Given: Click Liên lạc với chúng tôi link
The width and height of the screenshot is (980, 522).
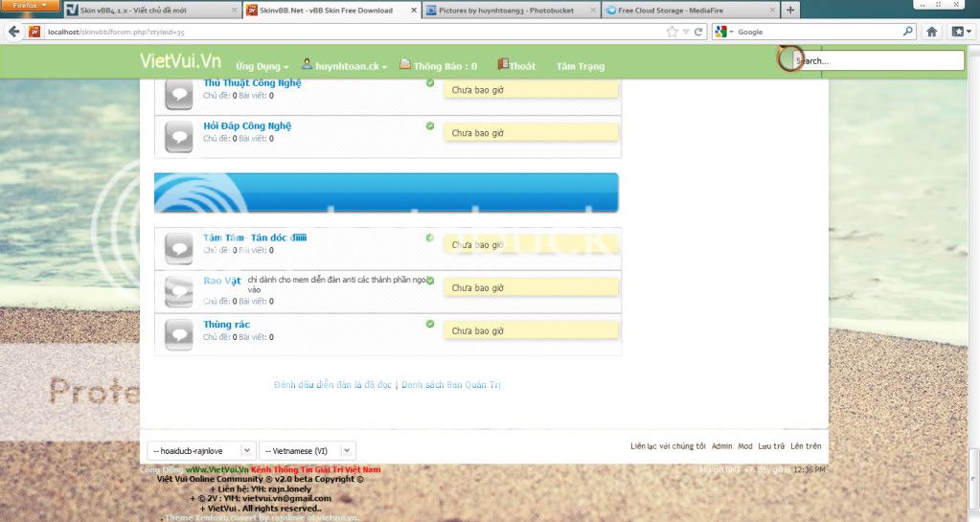Looking at the screenshot, I should (x=668, y=445).
